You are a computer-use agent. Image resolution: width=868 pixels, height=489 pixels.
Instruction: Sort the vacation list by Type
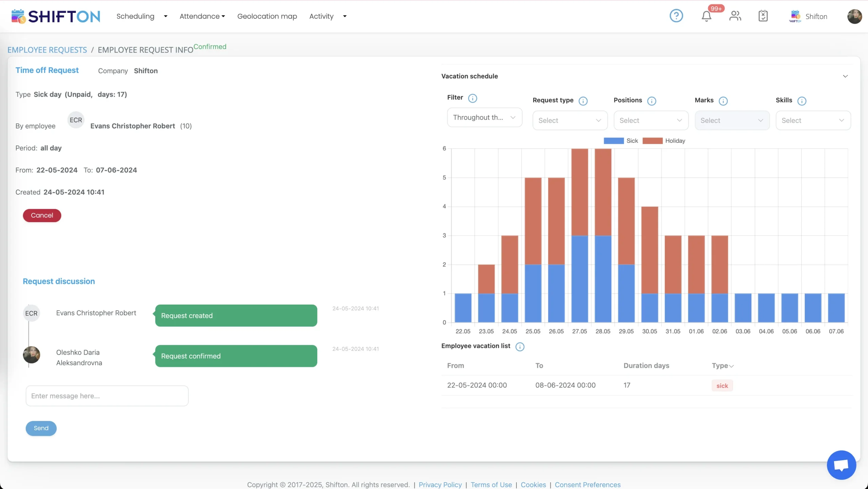click(723, 366)
